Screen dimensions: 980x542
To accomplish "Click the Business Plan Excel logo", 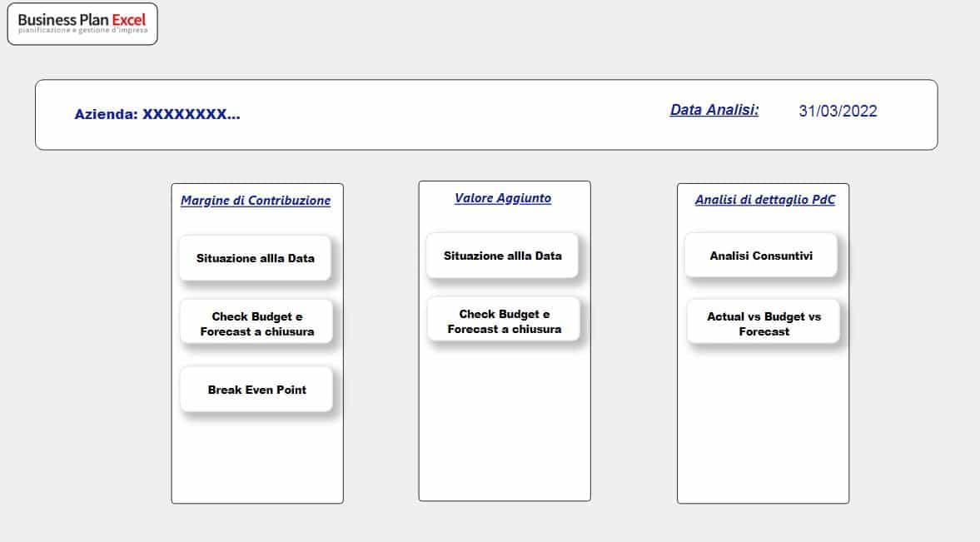I will (x=82, y=23).
